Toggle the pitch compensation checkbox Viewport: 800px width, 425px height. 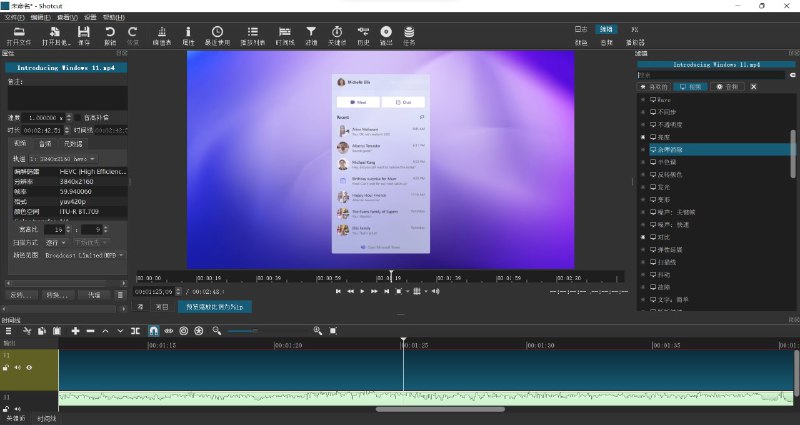[79, 117]
